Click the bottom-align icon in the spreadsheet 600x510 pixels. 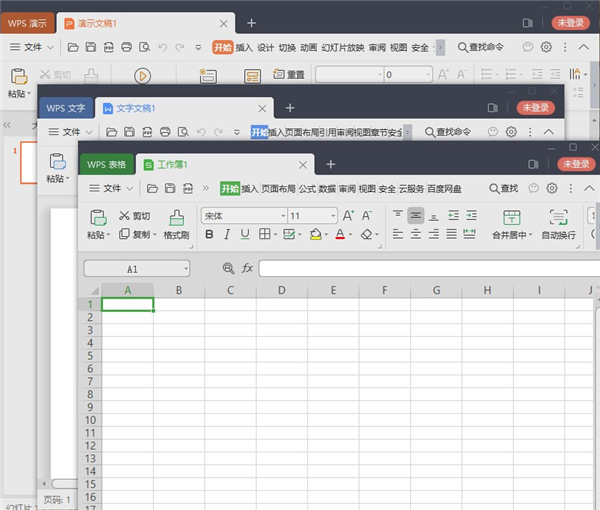(434, 217)
